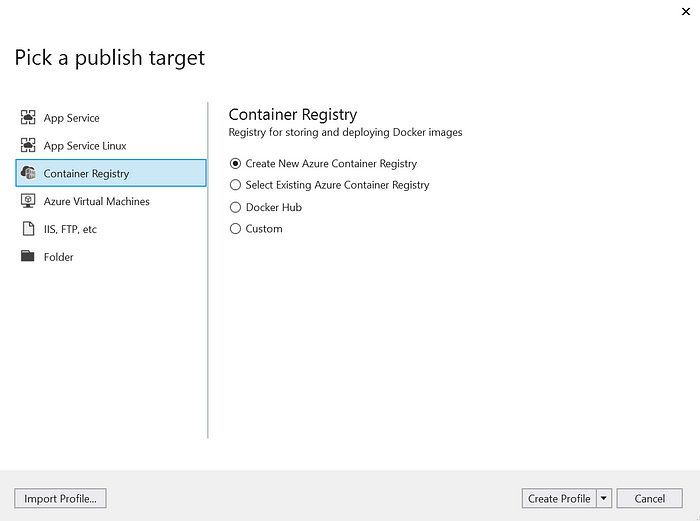Click the Container Registry cloud icon
The image size is (700, 521).
click(28, 173)
